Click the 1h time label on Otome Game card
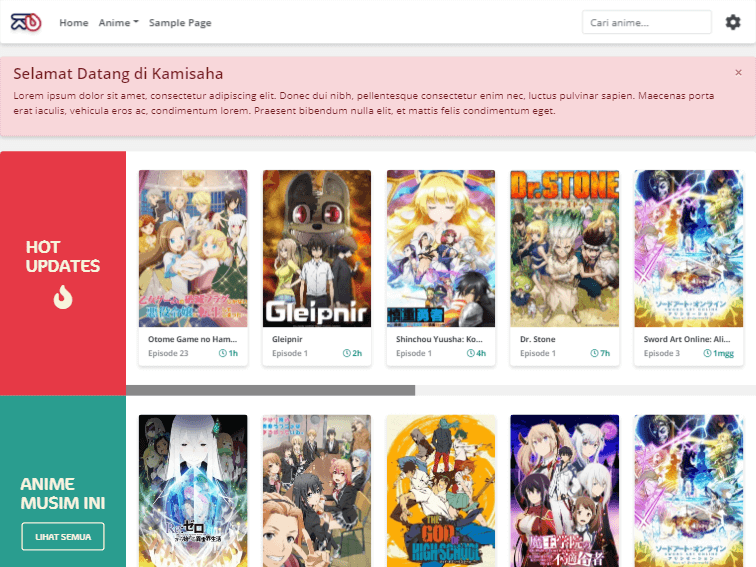Viewport: 756px width, 567px height. [x=233, y=353]
